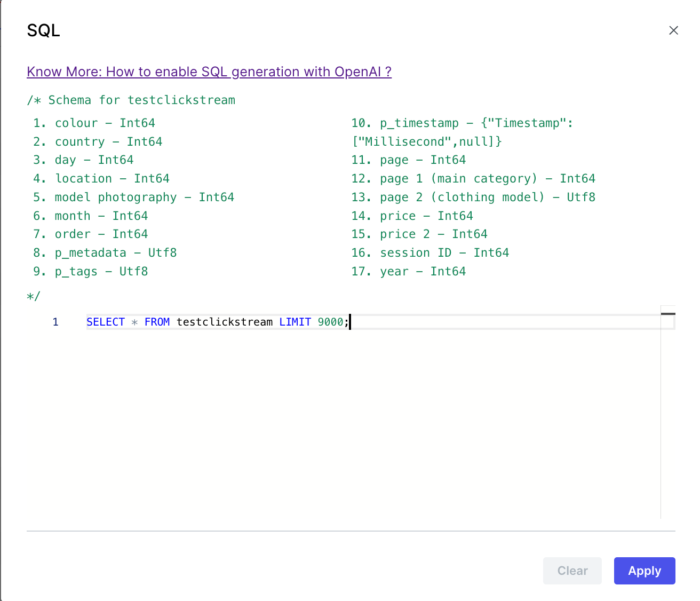Close the SQL dialog with X icon

tap(673, 30)
